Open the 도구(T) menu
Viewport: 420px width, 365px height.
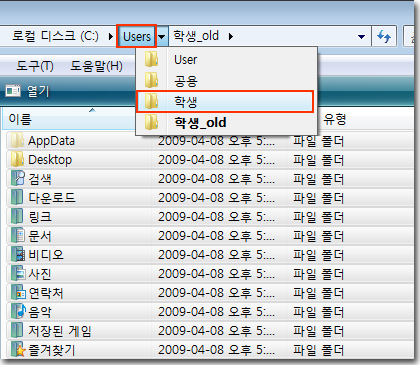(35, 66)
